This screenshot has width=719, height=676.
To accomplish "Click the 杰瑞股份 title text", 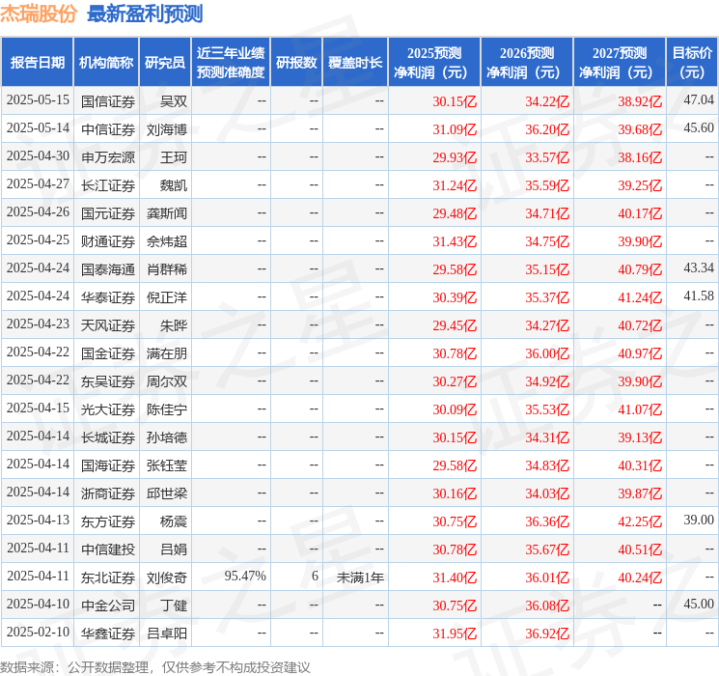I will click(38, 14).
